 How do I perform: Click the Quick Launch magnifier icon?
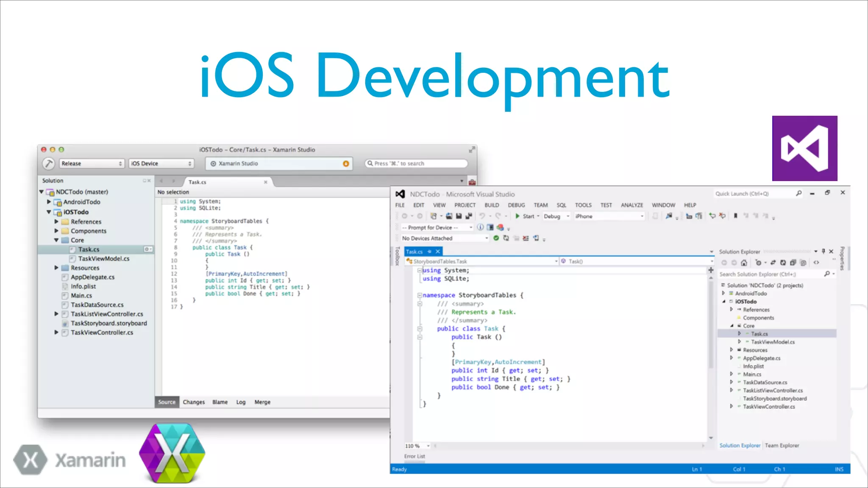pyautogui.click(x=799, y=194)
